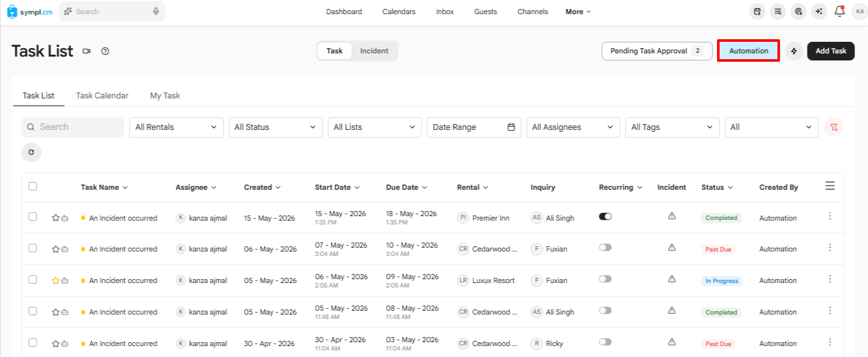Image resolution: width=868 pixels, height=357 pixels.
Task: Open the last filter dropdown labeled All
Action: (x=772, y=127)
